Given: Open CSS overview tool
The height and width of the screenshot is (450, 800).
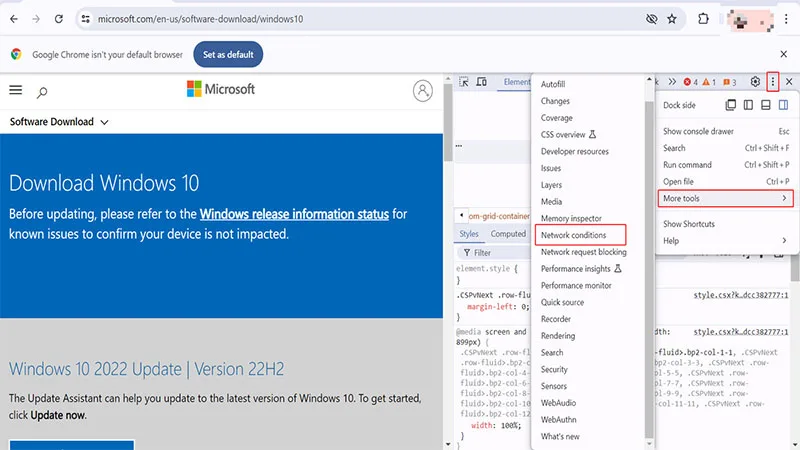Looking at the screenshot, I should (x=568, y=135).
